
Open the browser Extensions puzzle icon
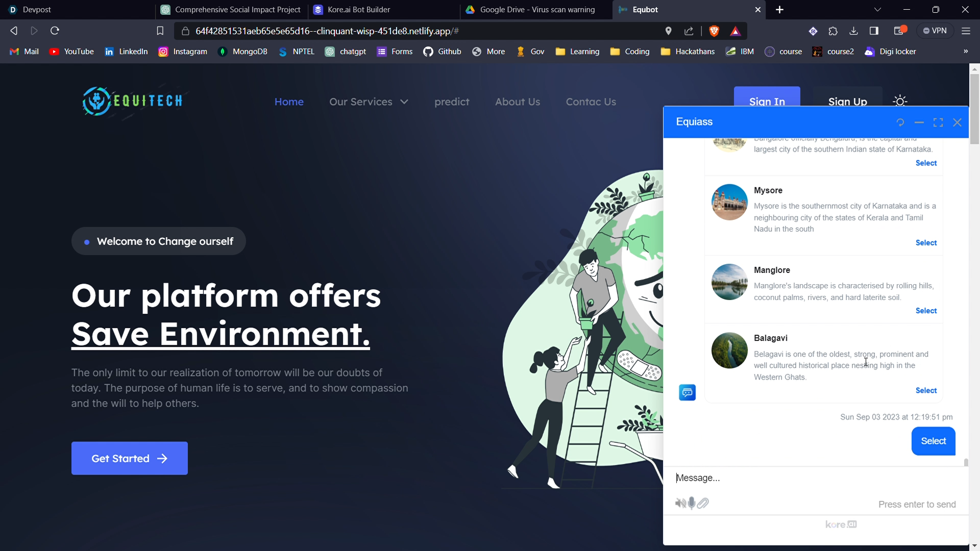tap(833, 31)
